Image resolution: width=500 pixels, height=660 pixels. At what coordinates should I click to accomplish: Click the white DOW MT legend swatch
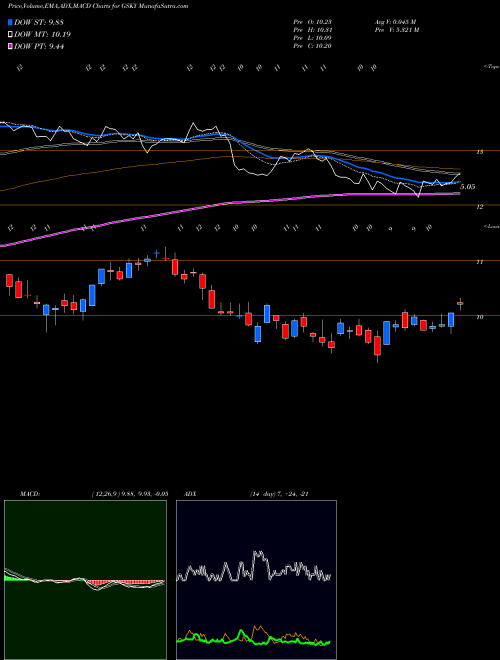click(x=10, y=35)
